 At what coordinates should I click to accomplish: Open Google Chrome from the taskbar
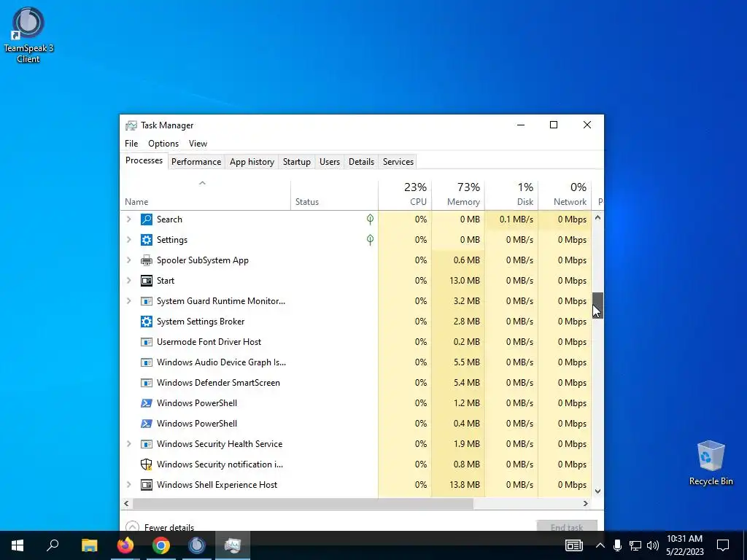pos(161,545)
